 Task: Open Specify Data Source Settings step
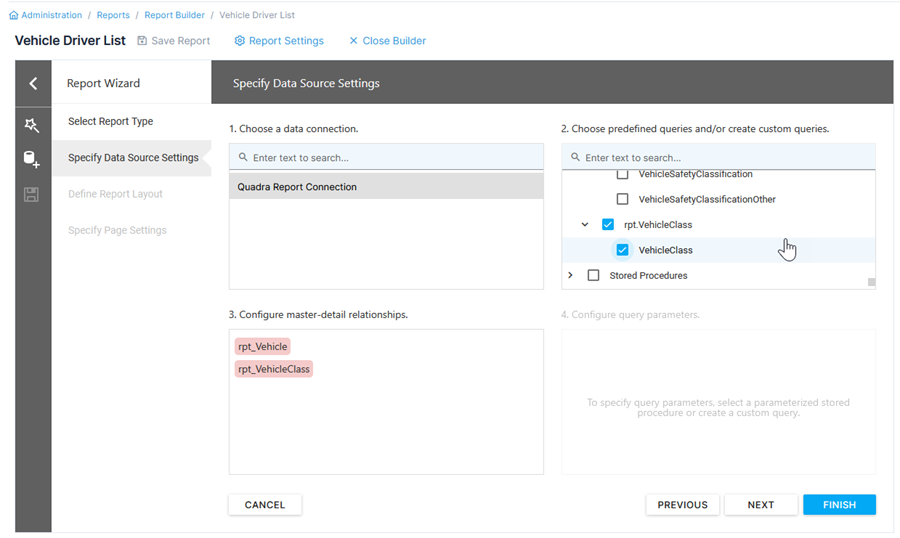point(133,158)
